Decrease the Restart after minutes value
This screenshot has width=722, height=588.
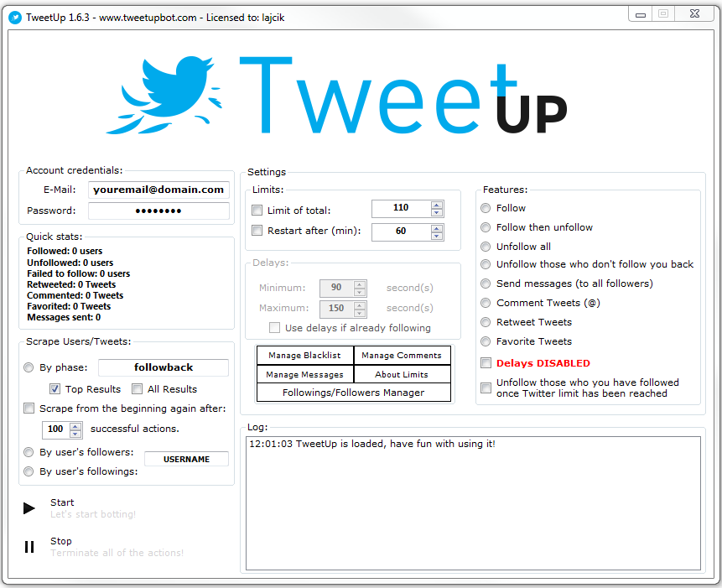tap(437, 236)
